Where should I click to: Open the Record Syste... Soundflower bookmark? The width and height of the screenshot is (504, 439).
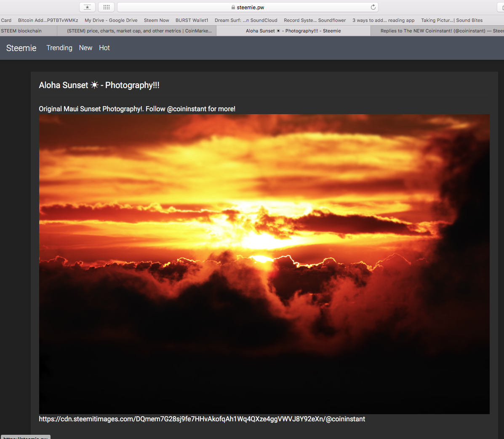click(x=315, y=20)
